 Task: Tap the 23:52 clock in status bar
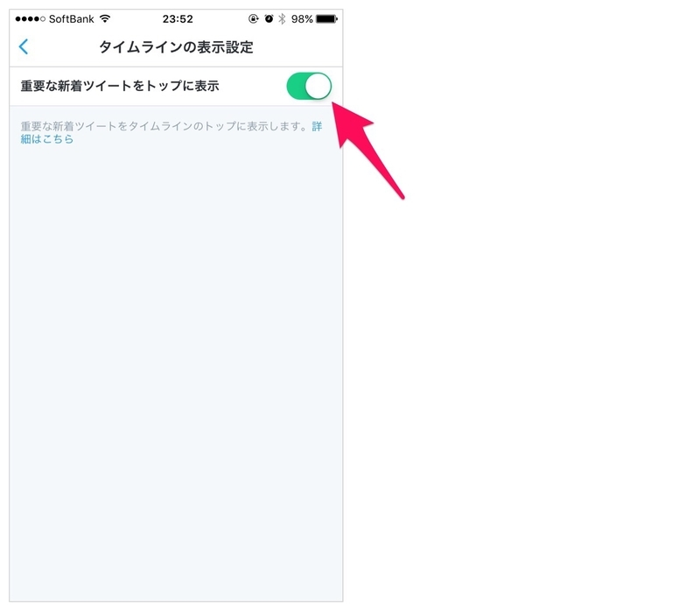click(x=178, y=19)
